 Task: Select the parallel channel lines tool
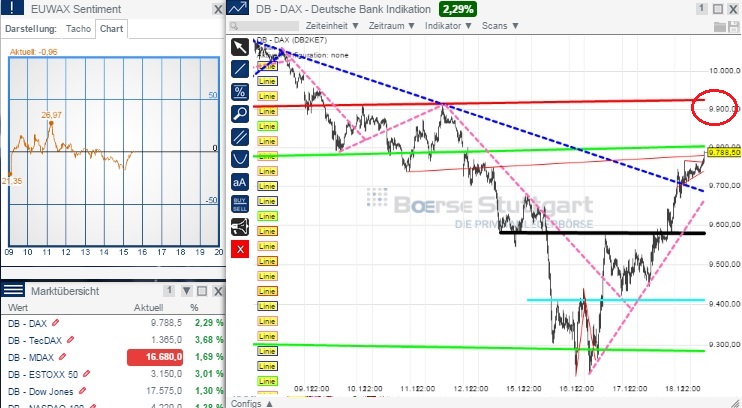pyautogui.click(x=240, y=137)
